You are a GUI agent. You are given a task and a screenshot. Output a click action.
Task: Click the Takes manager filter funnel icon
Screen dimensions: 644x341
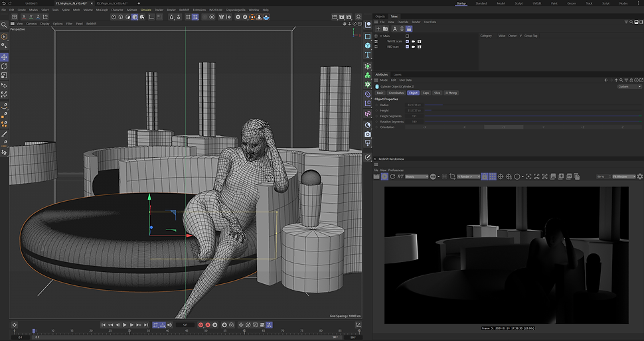point(626,22)
